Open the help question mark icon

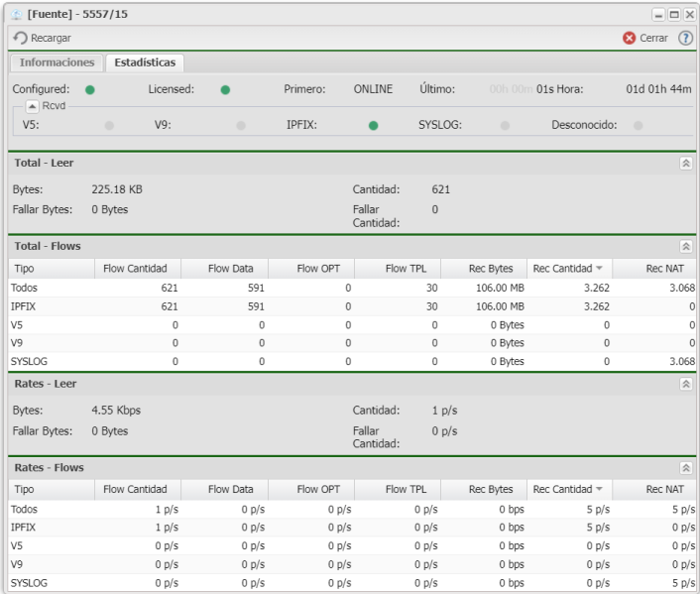pos(685,38)
